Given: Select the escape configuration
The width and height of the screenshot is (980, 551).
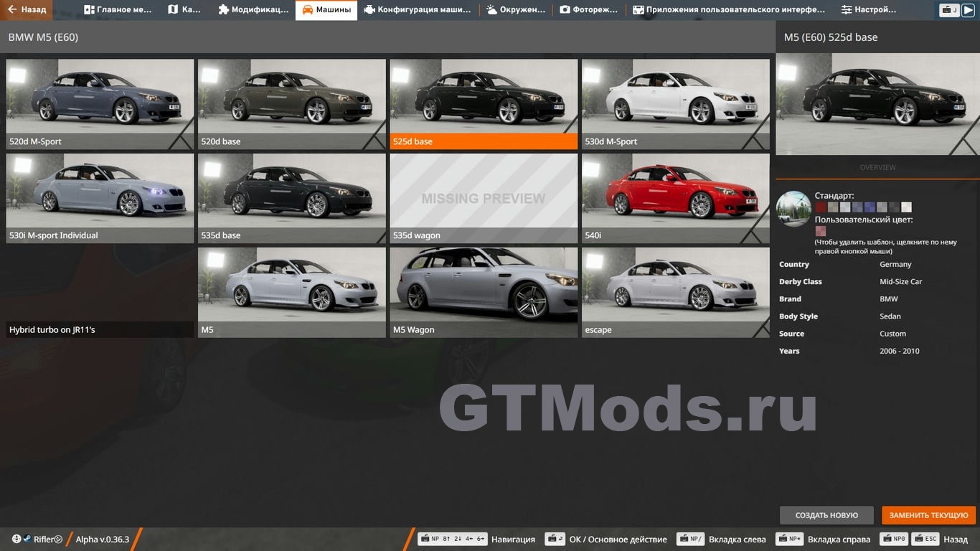Looking at the screenshot, I should pyautogui.click(x=676, y=292).
